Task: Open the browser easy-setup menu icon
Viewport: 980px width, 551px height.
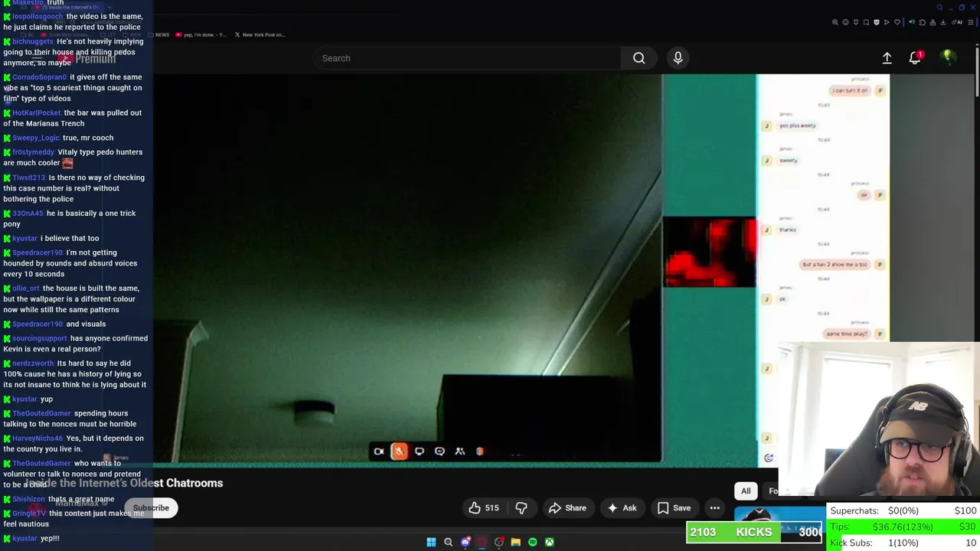Action: click(x=971, y=22)
